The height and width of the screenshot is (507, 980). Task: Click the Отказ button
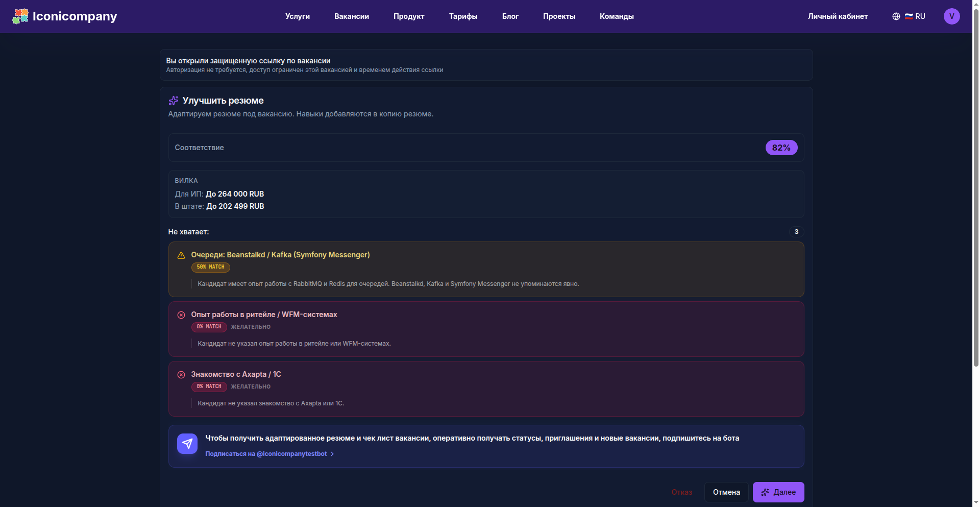click(682, 492)
